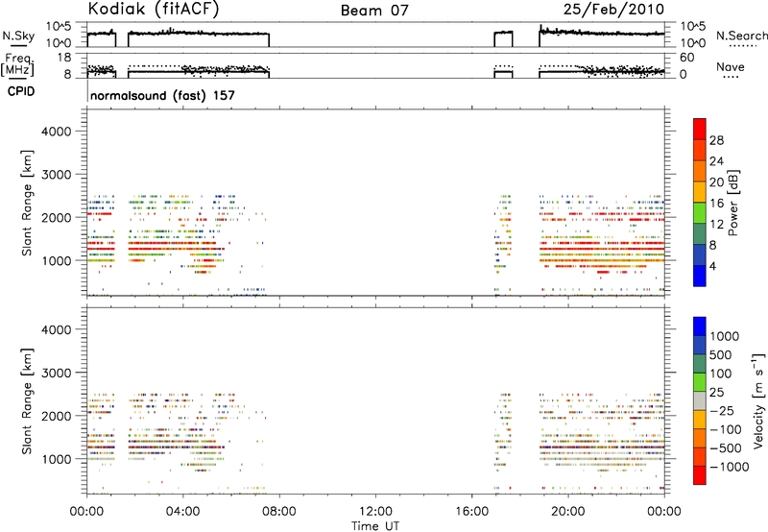Click the '60' Nave axis tick
Viewport: 768px width, 532px height.
click(687, 58)
